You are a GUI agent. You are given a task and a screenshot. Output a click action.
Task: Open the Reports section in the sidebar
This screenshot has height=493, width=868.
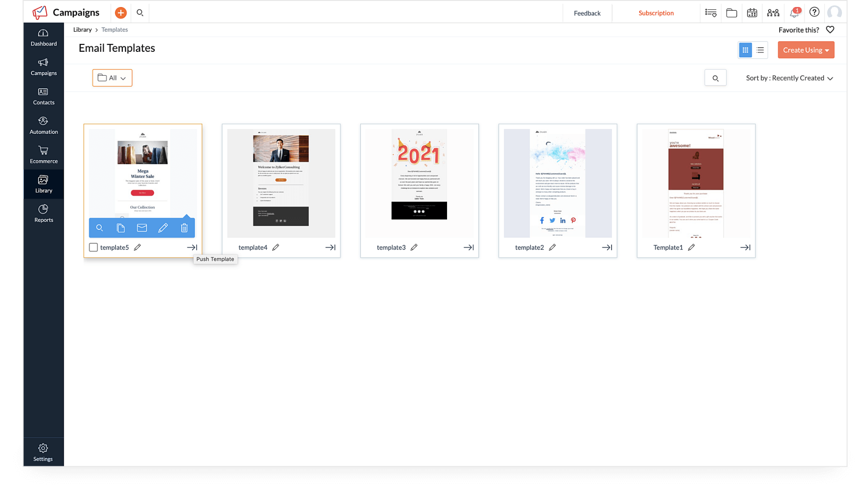click(x=43, y=213)
